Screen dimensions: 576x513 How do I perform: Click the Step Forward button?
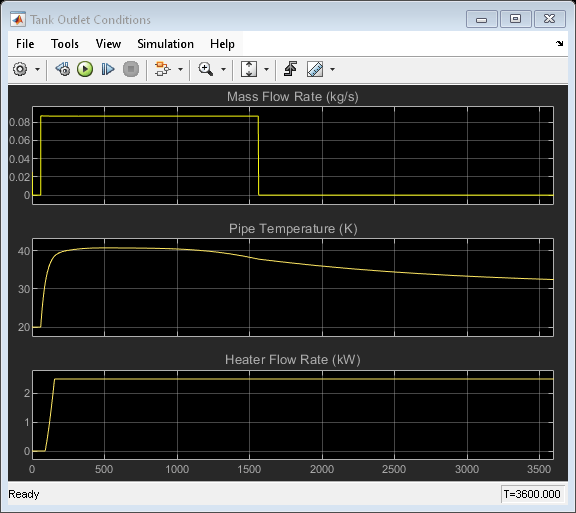tap(108, 69)
